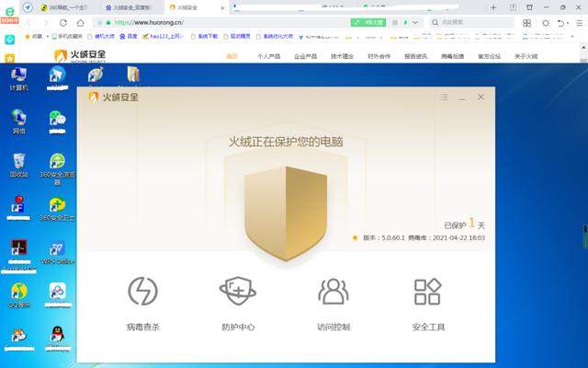The height and width of the screenshot is (368, 588).
Task: Close the active 火绒安全 browser tab
Action: [x=222, y=7]
